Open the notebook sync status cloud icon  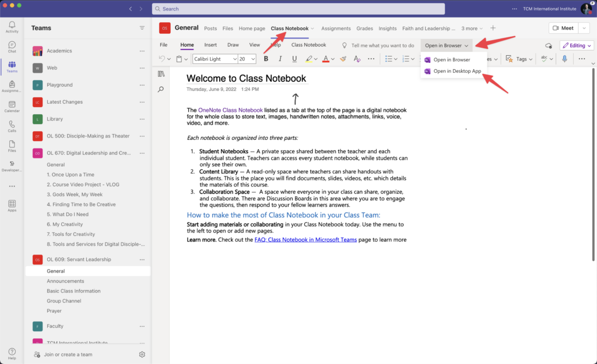coord(549,45)
